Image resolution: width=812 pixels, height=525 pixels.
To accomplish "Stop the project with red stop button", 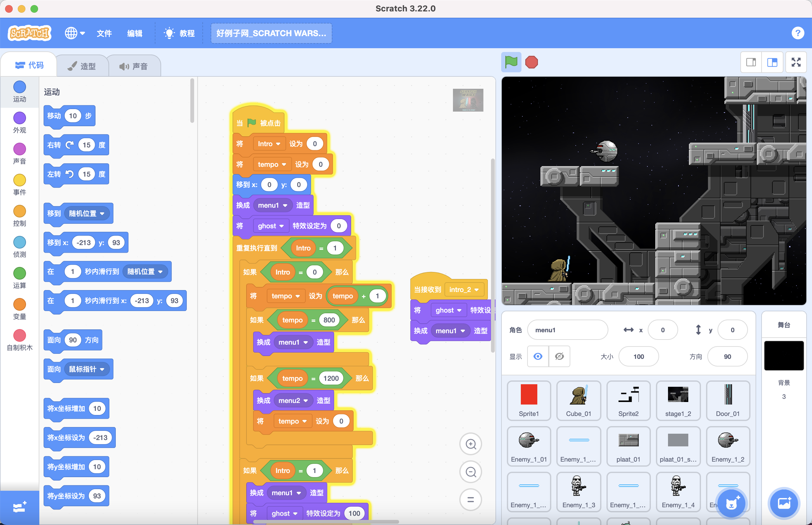I will pyautogui.click(x=531, y=62).
